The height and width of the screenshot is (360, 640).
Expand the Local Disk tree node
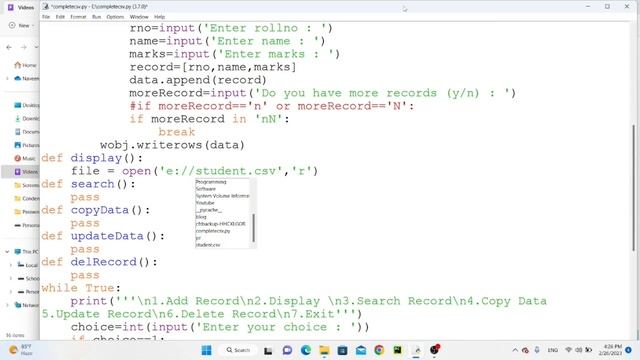tap(11, 265)
